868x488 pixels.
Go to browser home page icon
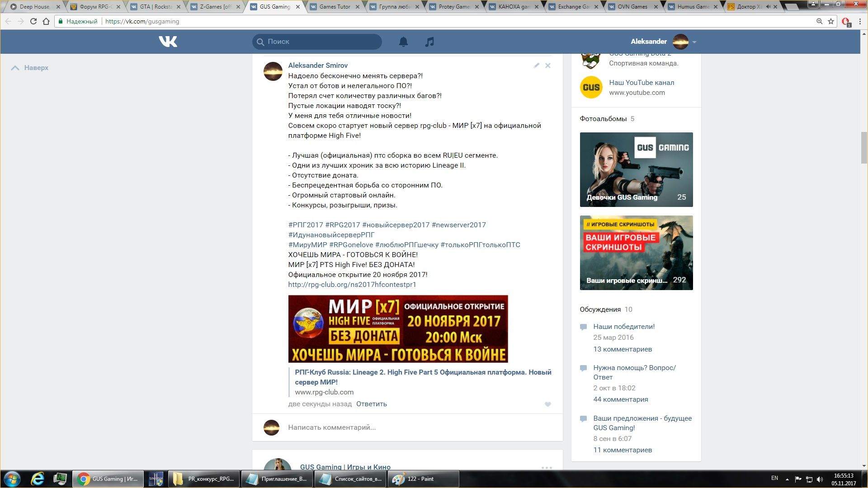click(x=46, y=21)
